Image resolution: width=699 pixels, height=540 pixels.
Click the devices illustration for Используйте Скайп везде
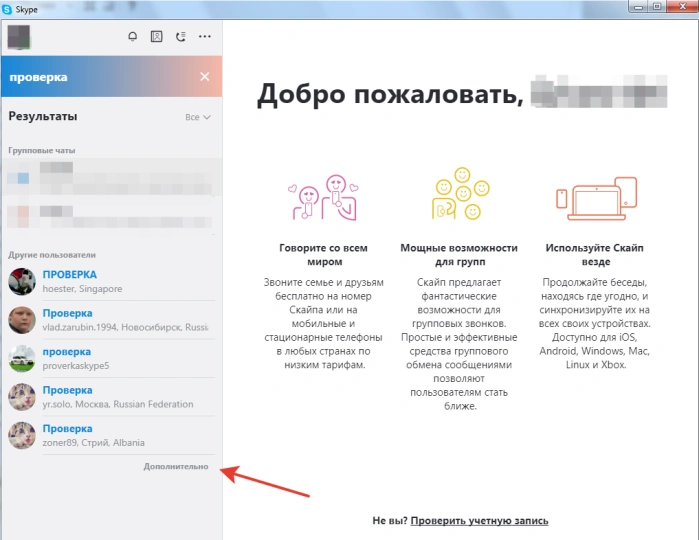click(597, 198)
